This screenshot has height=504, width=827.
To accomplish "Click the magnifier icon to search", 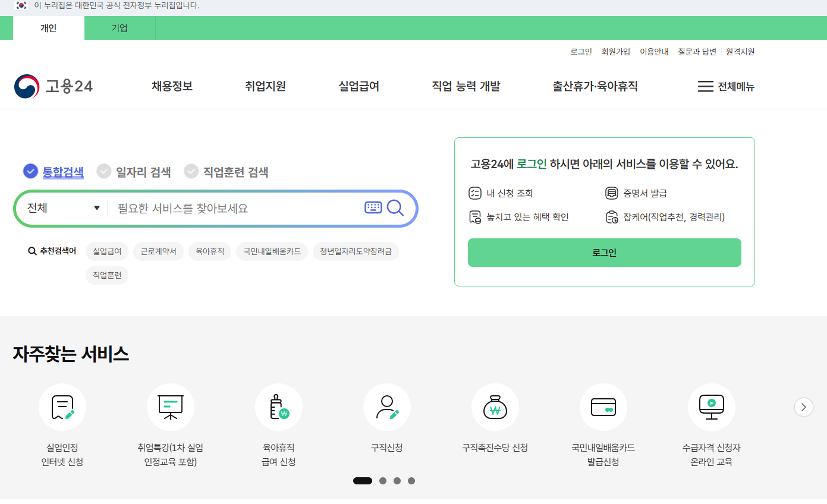I will pyautogui.click(x=395, y=208).
